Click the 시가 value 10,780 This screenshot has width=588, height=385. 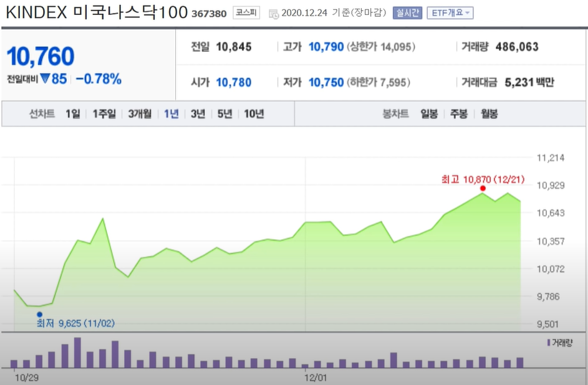coord(234,82)
